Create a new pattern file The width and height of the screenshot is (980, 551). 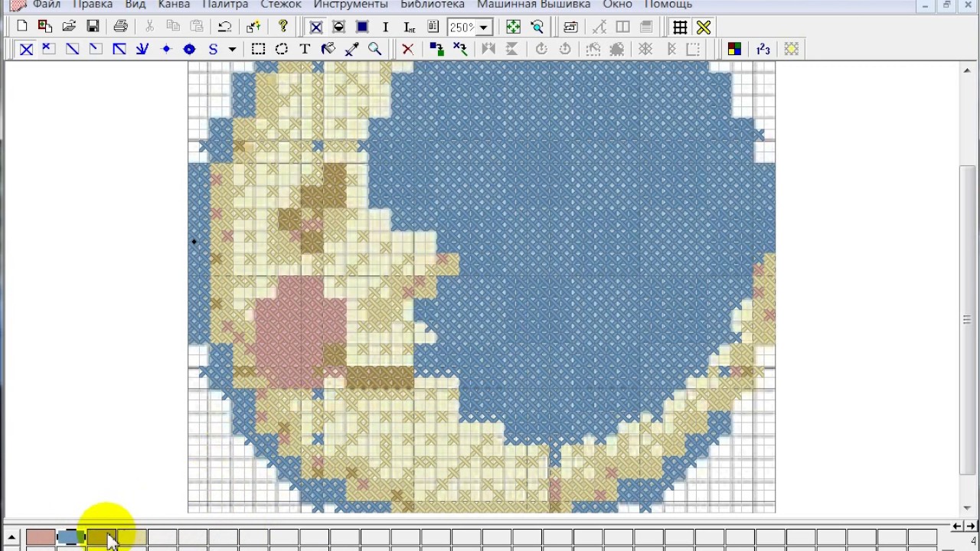point(21,27)
